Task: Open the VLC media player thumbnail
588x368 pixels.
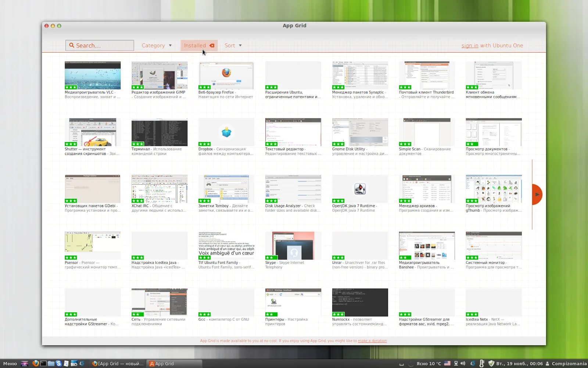Action: tap(93, 75)
